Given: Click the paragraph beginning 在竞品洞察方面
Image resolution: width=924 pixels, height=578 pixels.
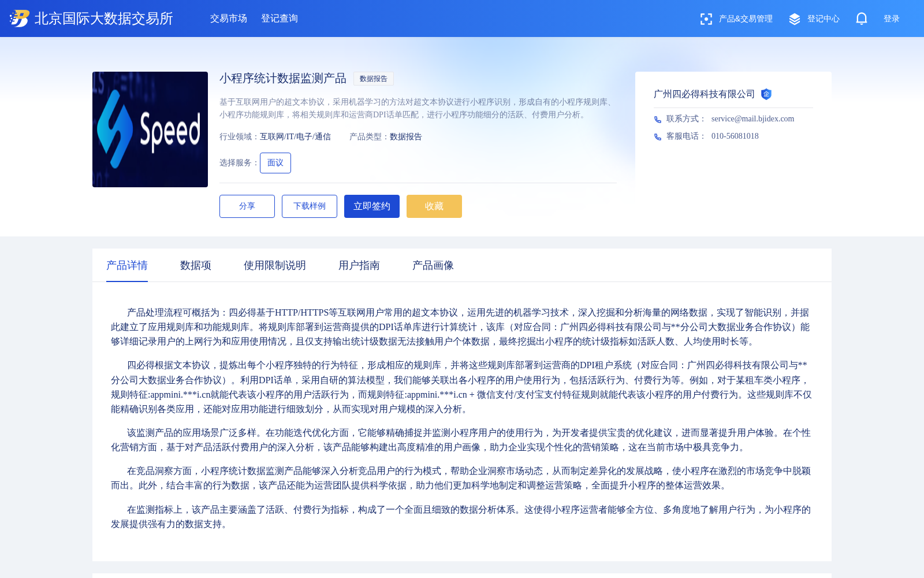Looking at the screenshot, I should click(x=461, y=479).
